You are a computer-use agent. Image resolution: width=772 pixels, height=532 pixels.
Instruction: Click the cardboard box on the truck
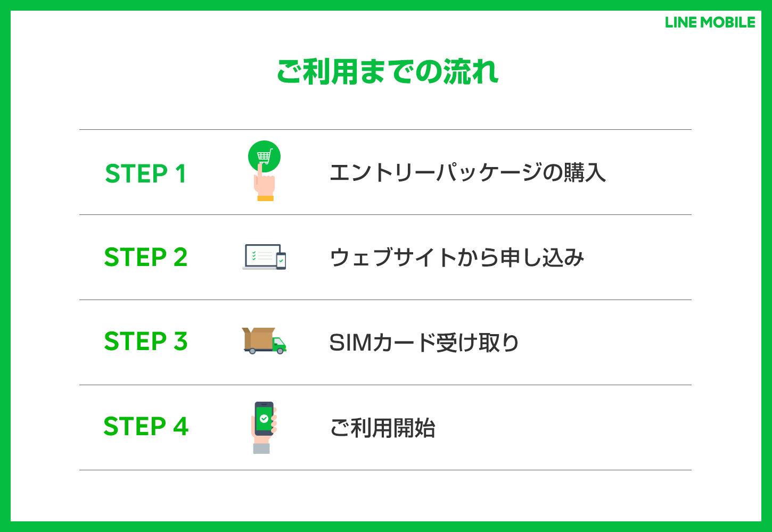259,338
